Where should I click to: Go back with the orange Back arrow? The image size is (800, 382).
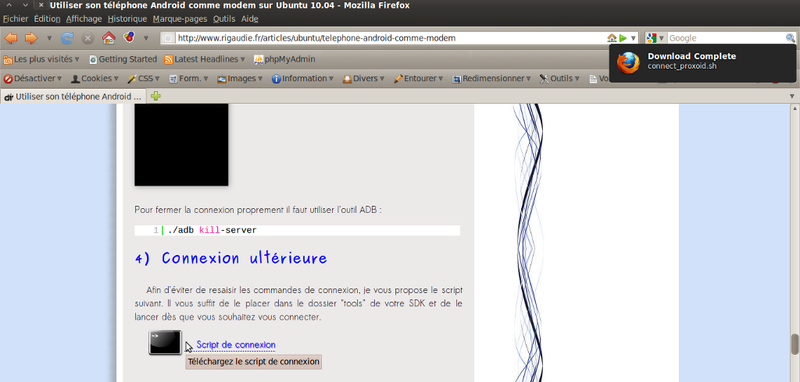click(x=11, y=38)
